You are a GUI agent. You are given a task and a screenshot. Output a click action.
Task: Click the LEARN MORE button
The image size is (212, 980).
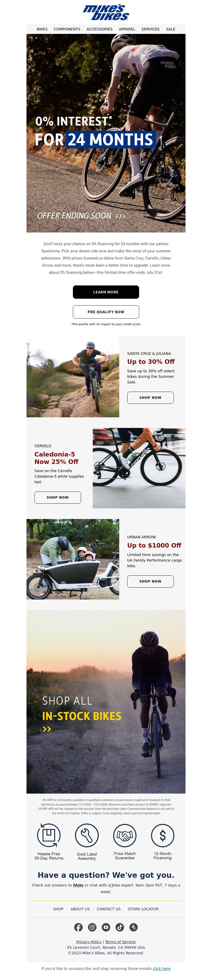[x=106, y=292]
